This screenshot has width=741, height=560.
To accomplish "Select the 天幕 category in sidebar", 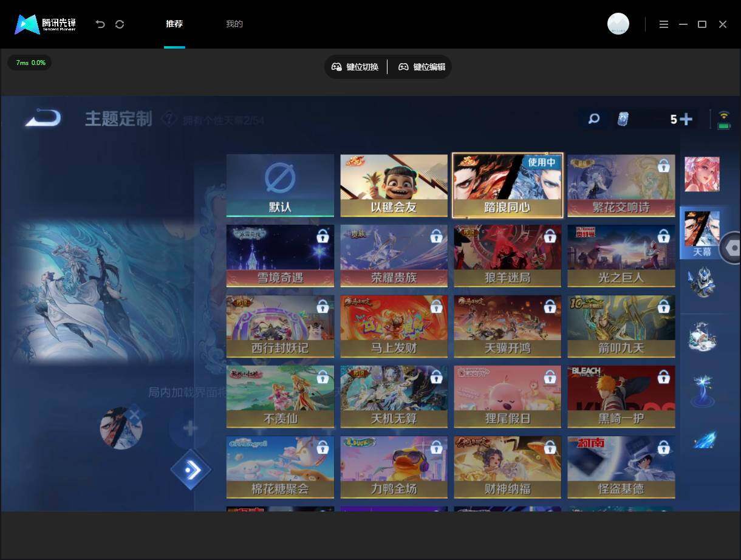I will click(702, 233).
